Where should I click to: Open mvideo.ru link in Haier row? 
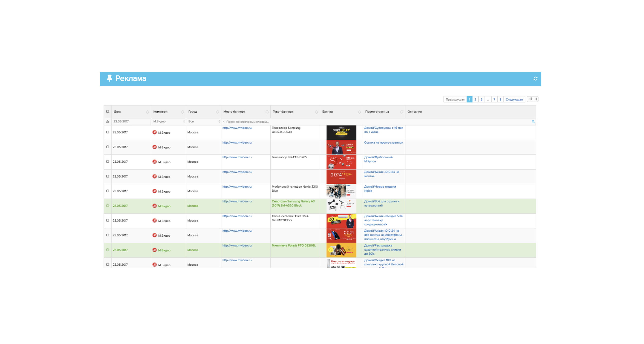click(x=237, y=216)
